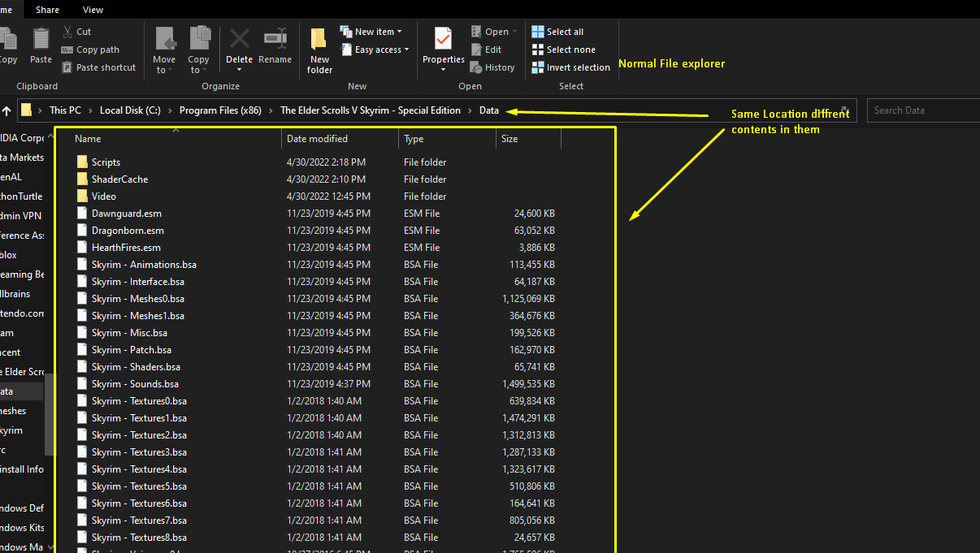Select the Scripts folder icon

point(81,162)
